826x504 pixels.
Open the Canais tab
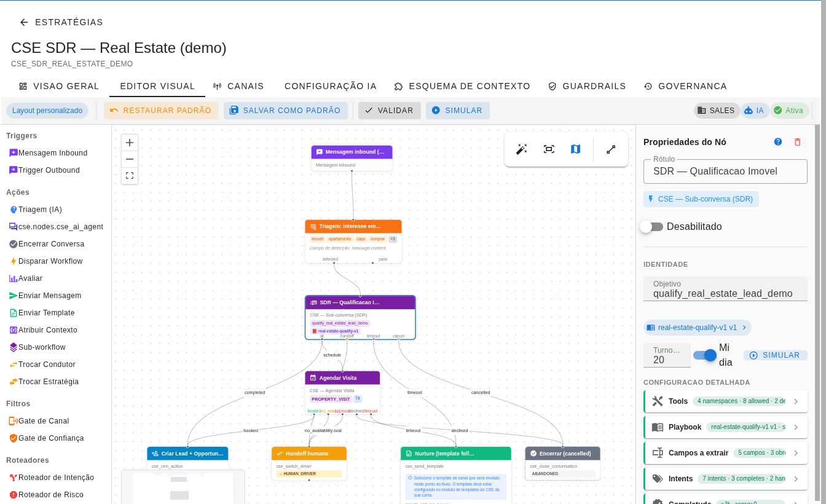[238, 86]
